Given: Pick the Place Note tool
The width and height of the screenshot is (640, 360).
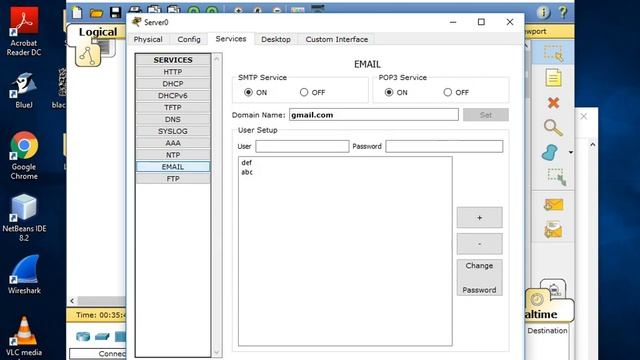Looking at the screenshot, I should coord(553,78).
